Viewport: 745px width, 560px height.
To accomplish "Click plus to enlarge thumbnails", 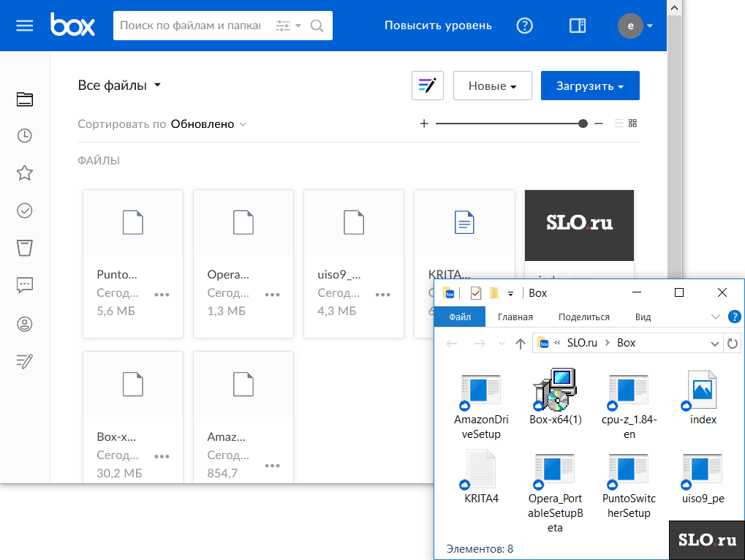I will 424,124.
